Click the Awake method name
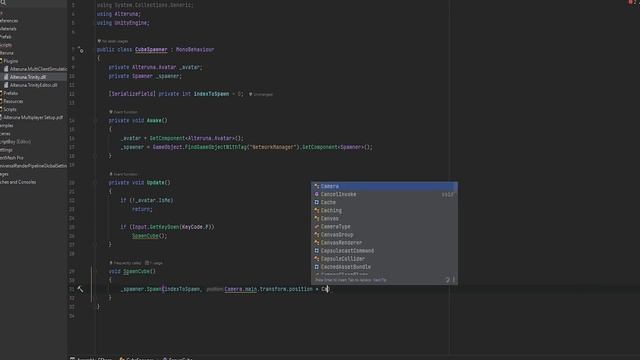Image resolution: width=640 pixels, height=360 pixels. click(154, 120)
